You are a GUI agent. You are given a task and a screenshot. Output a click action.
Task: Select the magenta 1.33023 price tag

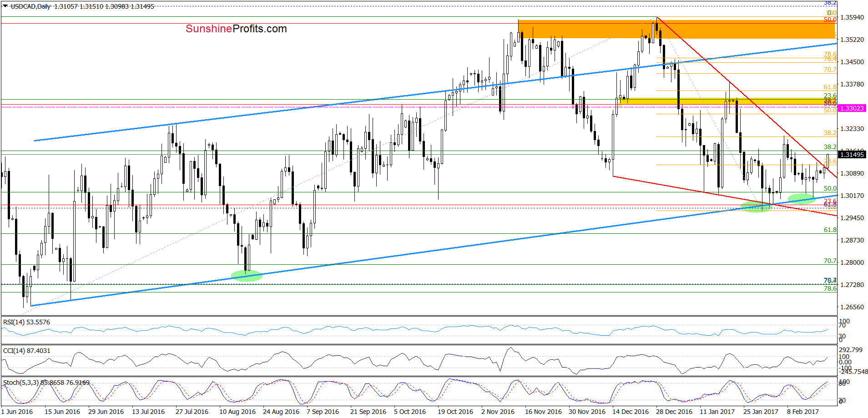[x=852, y=108]
